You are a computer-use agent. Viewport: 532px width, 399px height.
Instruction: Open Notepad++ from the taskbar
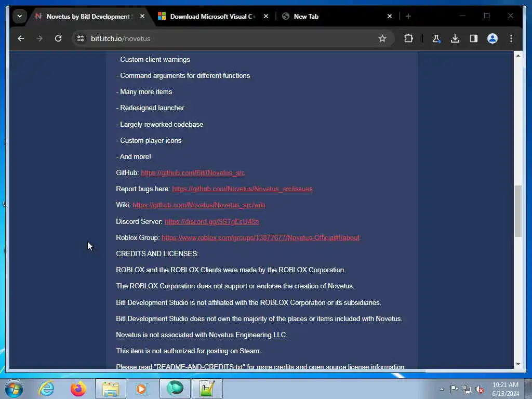pos(207,389)
